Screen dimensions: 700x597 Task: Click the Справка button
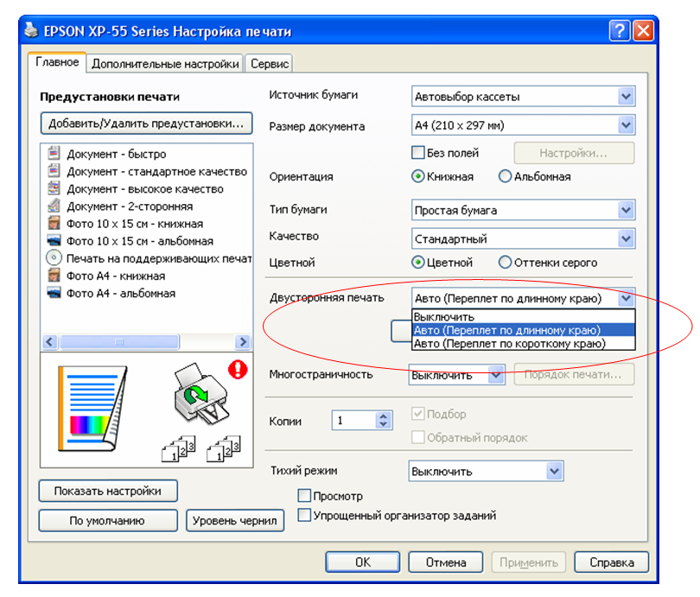coord(612,562)
